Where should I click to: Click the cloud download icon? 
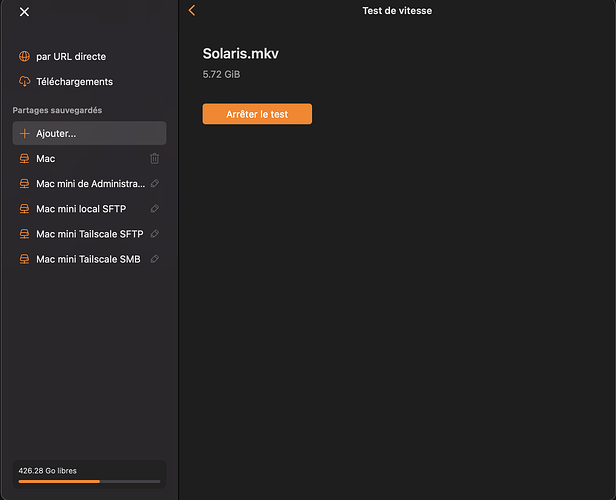pos(24,82)
